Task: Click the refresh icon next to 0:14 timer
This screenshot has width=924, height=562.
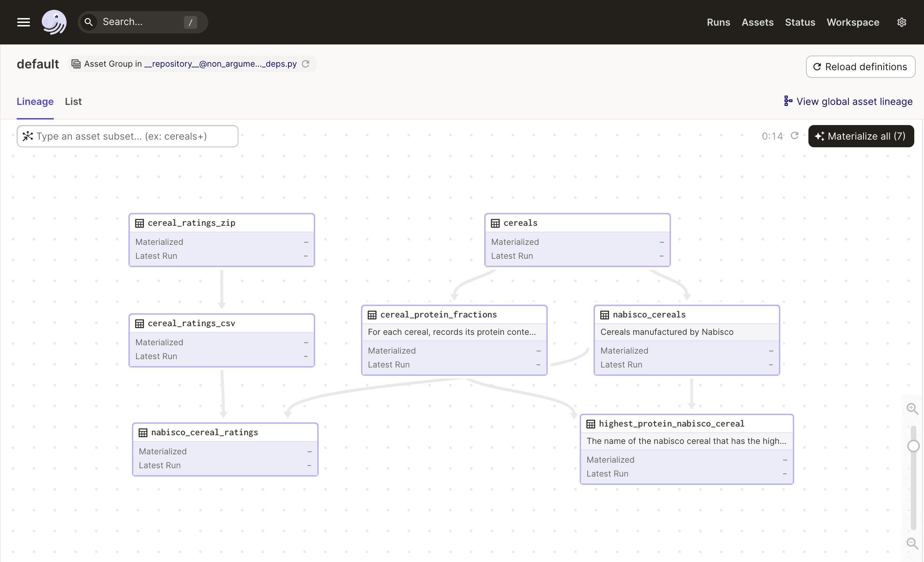Action: pyautogui.click(x=795, y=136)
